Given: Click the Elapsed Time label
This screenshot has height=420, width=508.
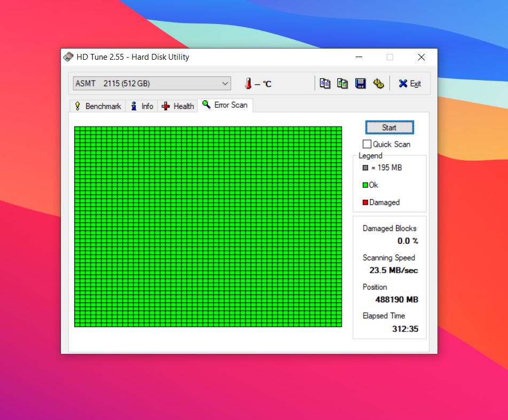Looking at the screenshot, I should tap(384, 316).
